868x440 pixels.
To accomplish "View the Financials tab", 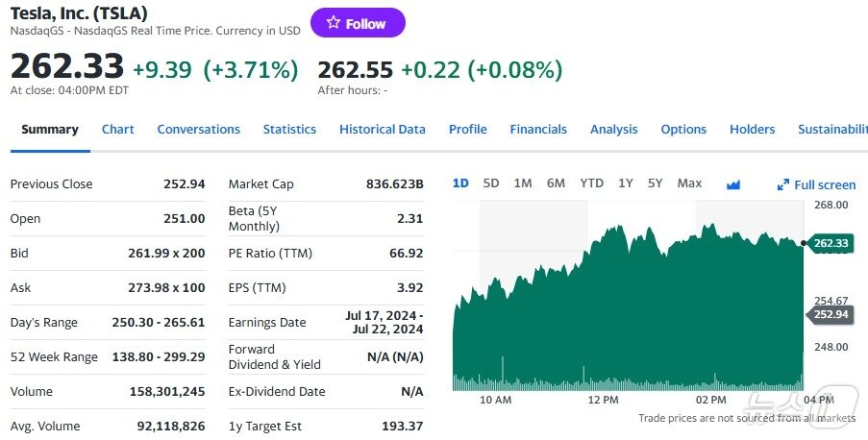I will (x=538, y=130).
